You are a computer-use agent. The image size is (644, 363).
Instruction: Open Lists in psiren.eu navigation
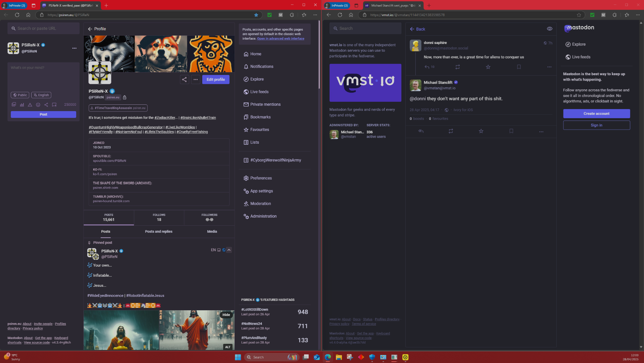click(251, 142)
